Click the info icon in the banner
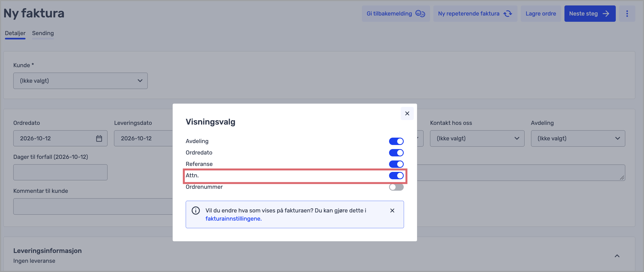Image resolution: width=644 pixels, height=272 pixels. (195, 211)
